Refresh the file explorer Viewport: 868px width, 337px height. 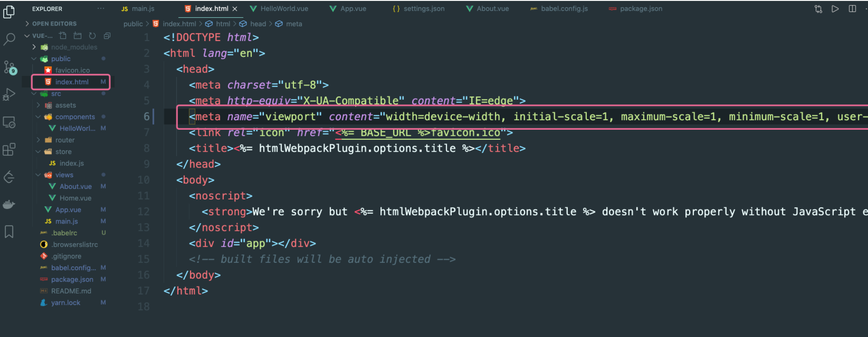tap(92, 36)
